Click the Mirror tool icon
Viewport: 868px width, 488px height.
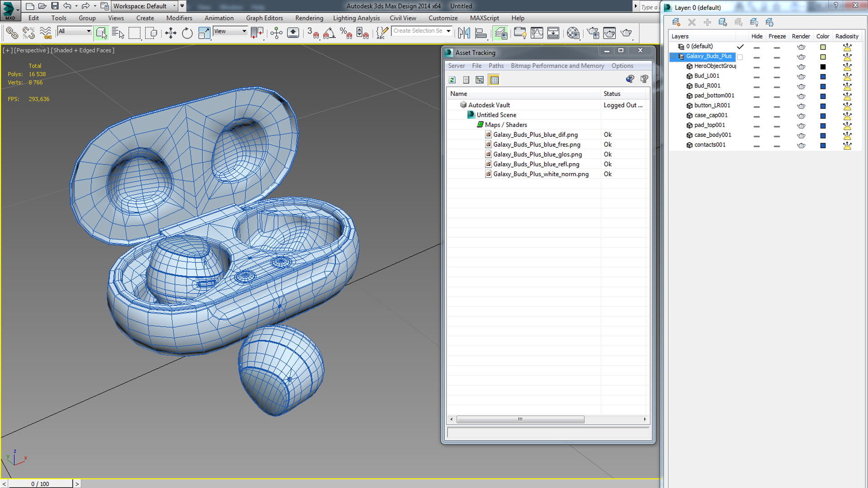point(464,33)
